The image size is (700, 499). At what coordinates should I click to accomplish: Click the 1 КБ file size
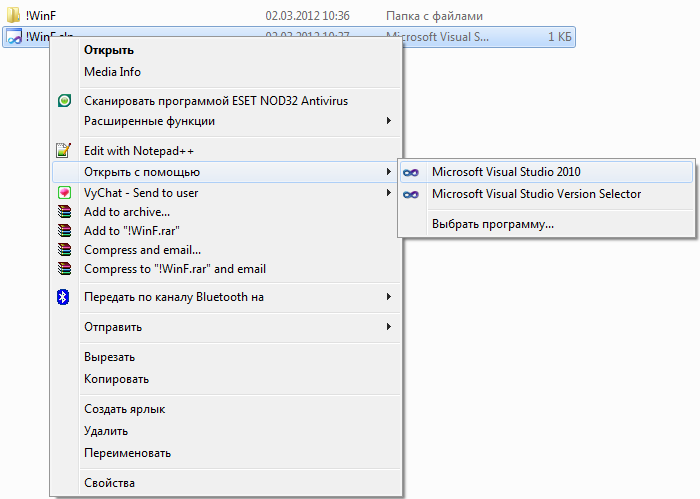click(560, 37)
